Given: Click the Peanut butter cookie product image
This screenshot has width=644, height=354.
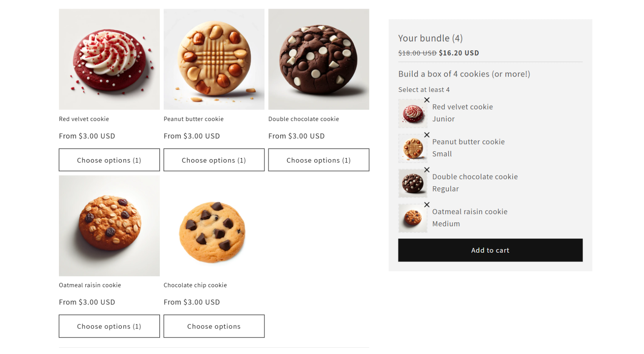Looking at the screenshot, I should (x=214, y=59).
